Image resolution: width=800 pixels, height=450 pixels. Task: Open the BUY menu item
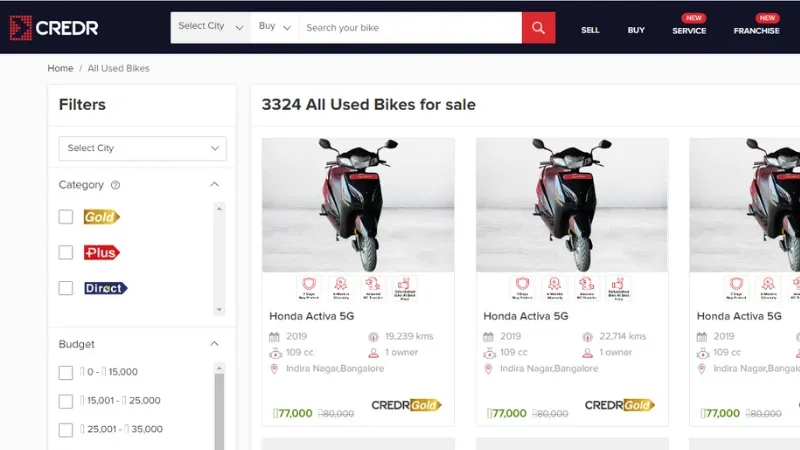[636, 30]
